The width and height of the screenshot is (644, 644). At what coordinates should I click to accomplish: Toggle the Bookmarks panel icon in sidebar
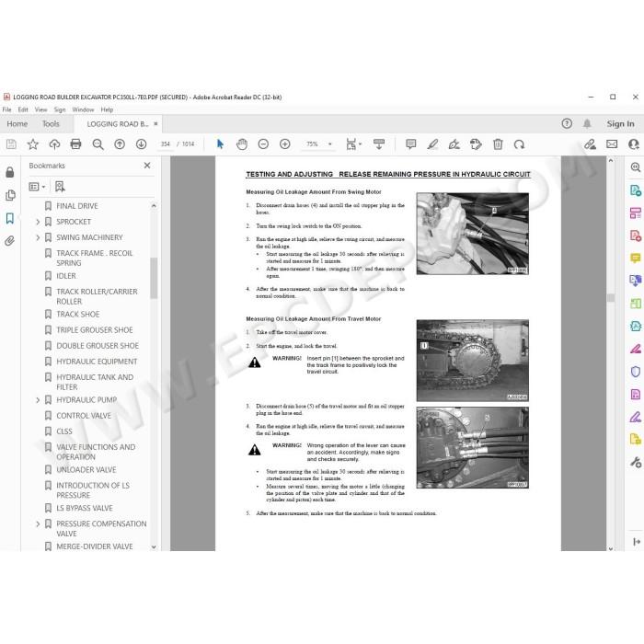[x=10, y=218]
